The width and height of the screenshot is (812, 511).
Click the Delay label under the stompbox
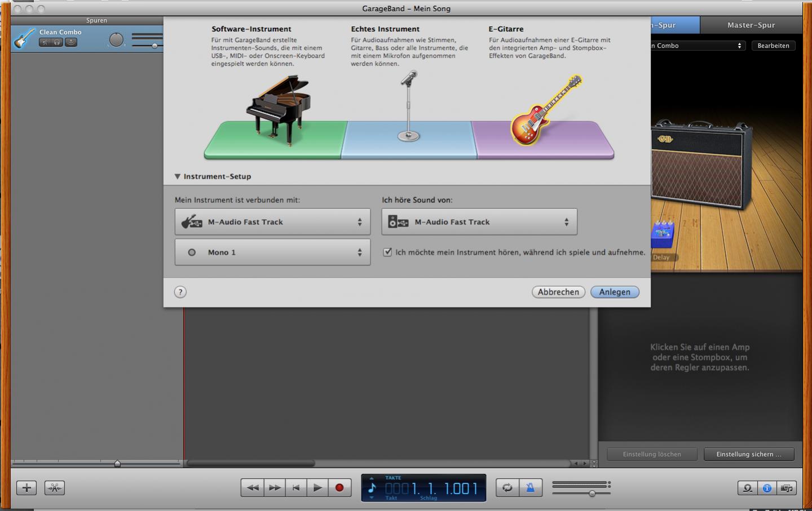point(661,257)
